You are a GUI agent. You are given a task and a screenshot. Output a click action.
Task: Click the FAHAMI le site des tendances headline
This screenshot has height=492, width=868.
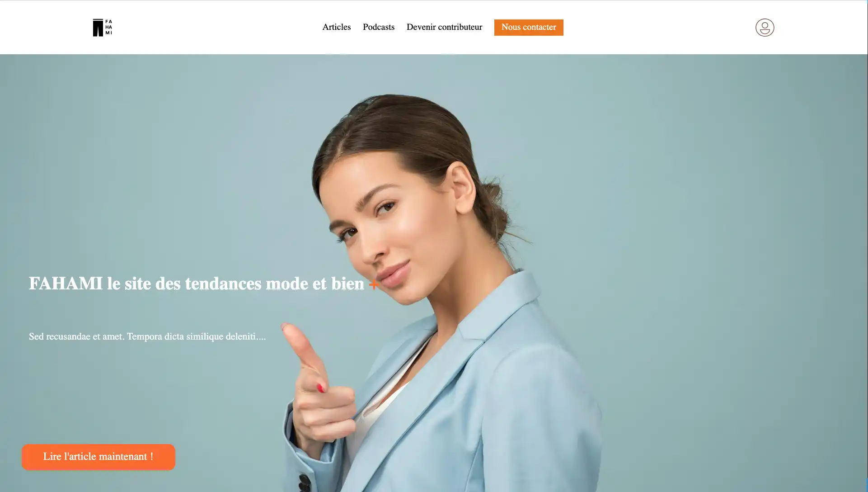tap(197, 284)
